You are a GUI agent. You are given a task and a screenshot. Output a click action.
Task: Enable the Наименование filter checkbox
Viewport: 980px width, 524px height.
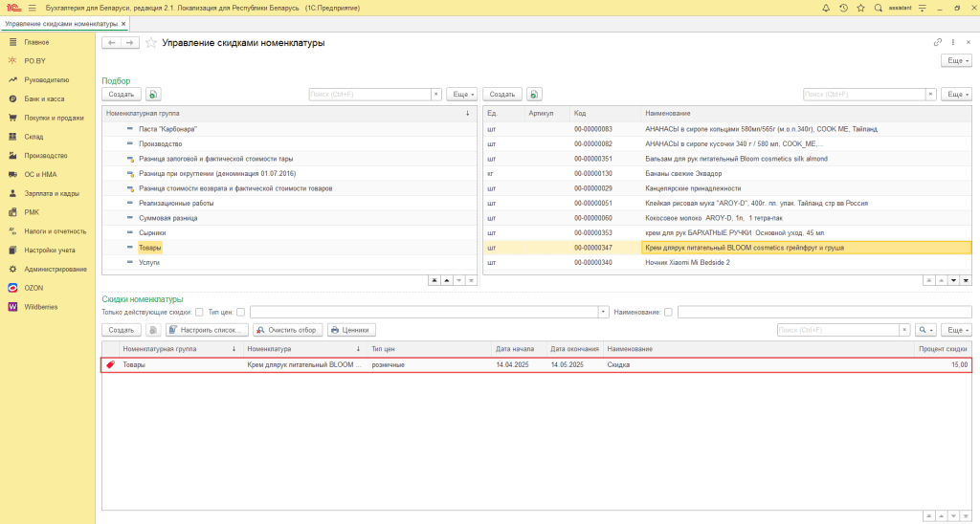(x=668, y=312)
